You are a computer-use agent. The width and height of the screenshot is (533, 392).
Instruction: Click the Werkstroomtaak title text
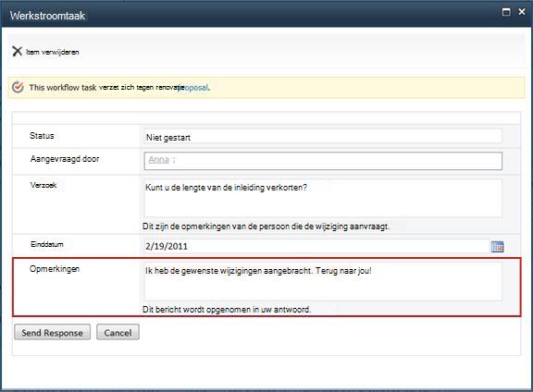47,16
